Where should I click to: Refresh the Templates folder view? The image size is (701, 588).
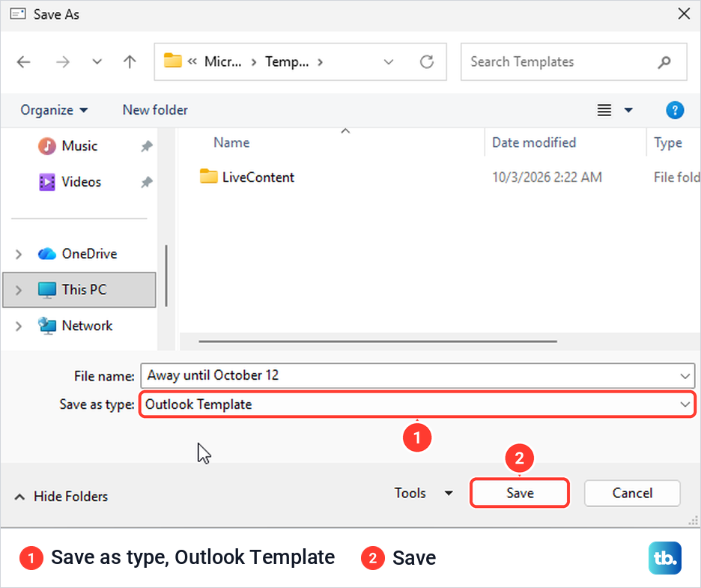426,61
